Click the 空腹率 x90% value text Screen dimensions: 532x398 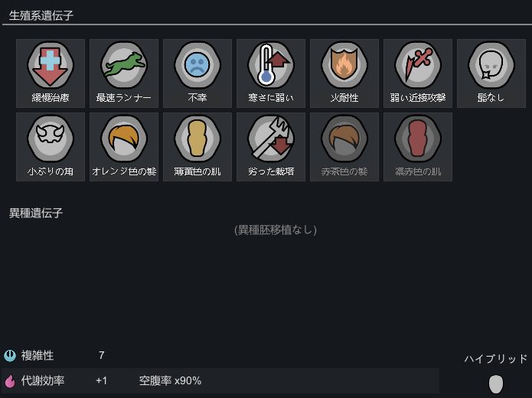170,380
